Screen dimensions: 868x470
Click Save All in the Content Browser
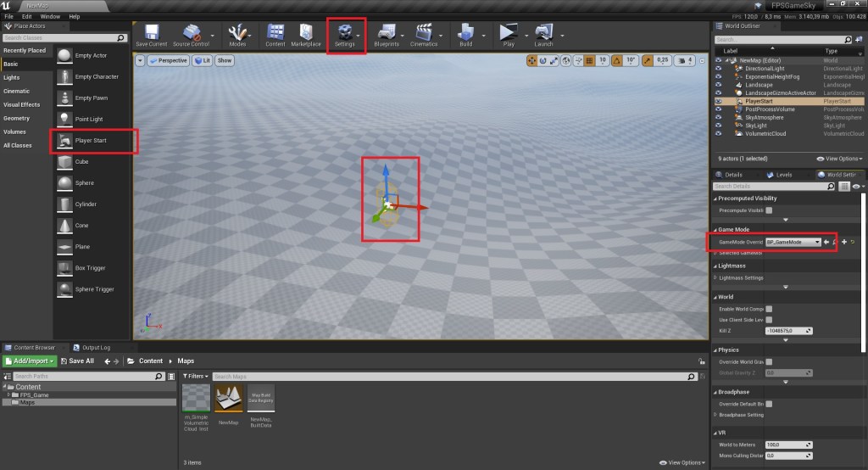(77, 361)
